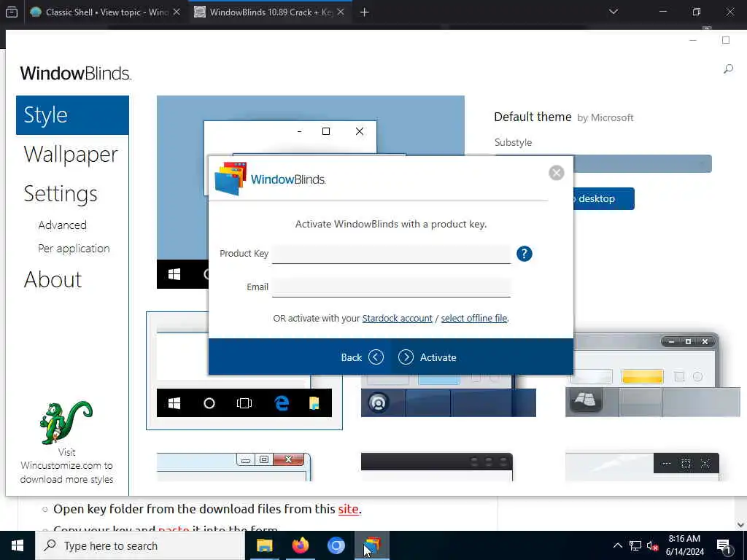Open the browser tab list chevron
This screenshot has height=560, width=747.
point(613,12)
